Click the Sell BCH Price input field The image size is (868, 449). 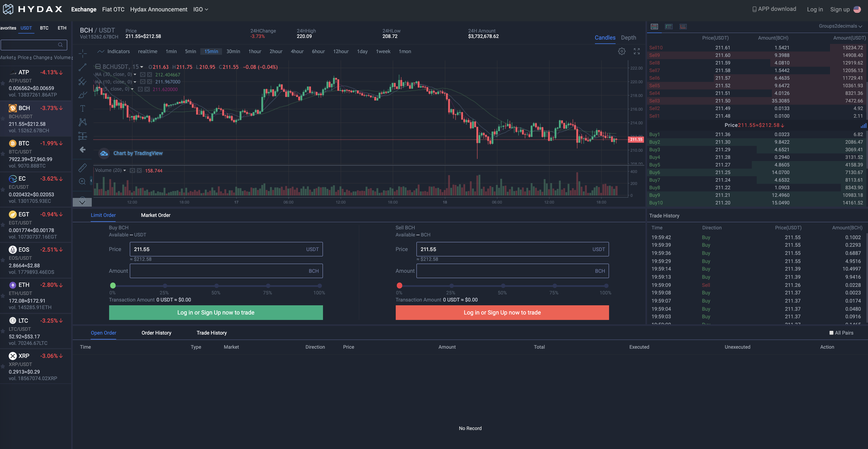click(x=512, y=249)
